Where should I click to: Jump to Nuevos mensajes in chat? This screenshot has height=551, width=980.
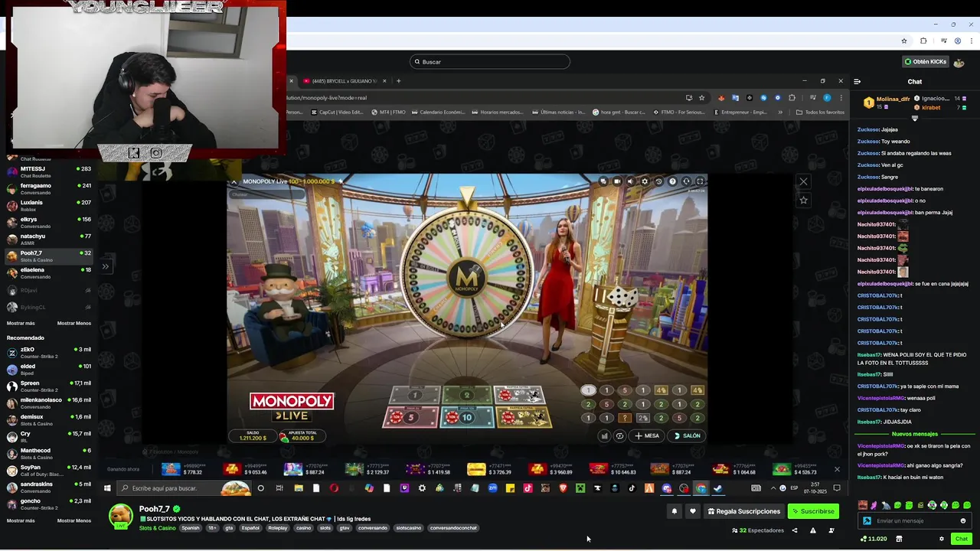point(914,434)
